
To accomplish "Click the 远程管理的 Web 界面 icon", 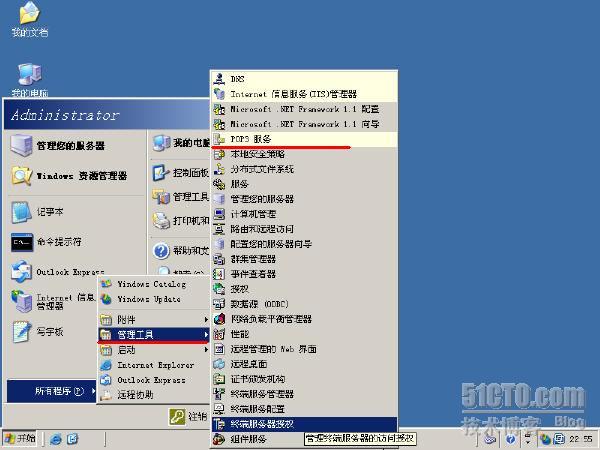I will coord(219,349).
